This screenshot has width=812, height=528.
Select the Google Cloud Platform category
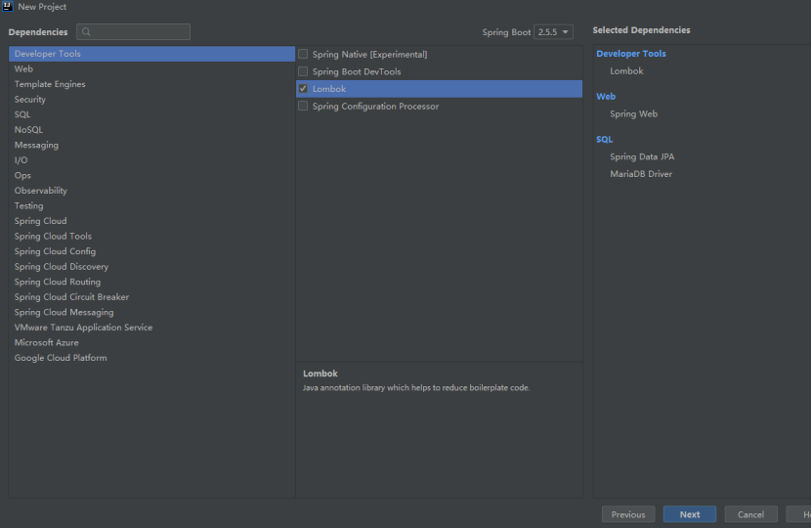[61, 358]
